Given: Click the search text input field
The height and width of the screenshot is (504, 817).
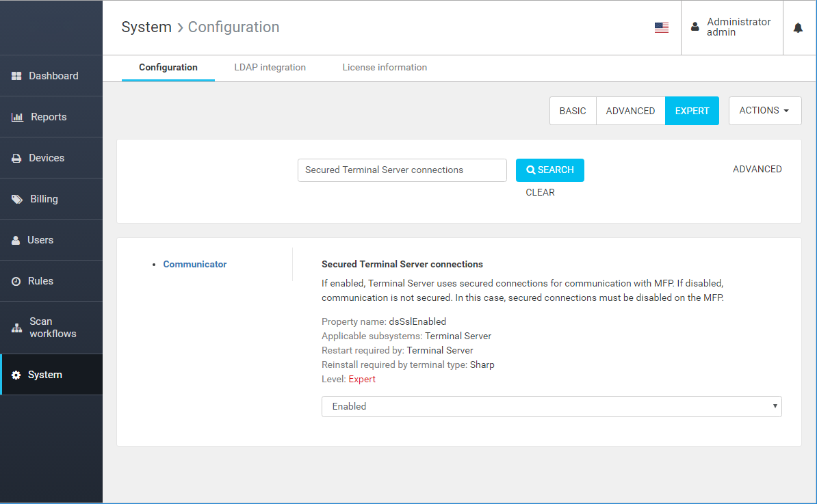Looking at the screenshot, I should point(402,170).
